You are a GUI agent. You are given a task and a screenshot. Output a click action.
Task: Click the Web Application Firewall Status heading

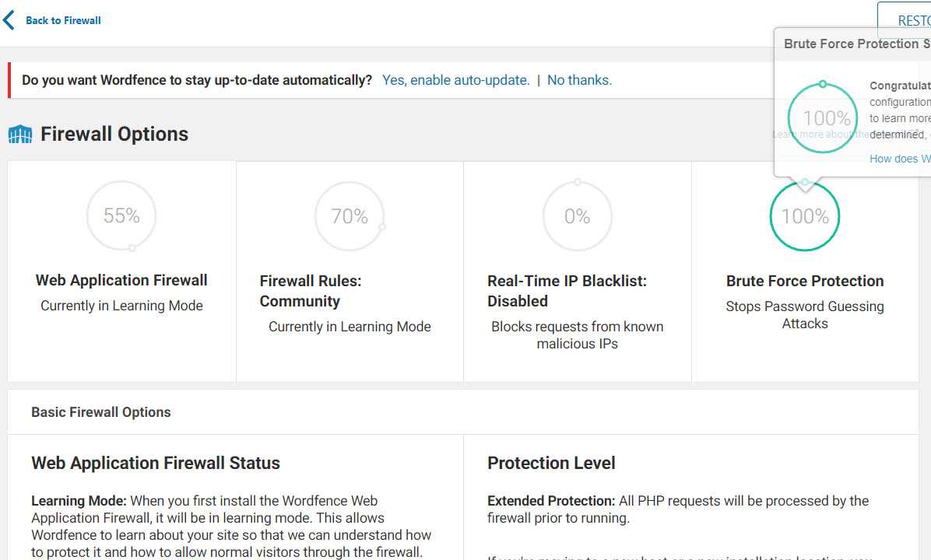[x=156, y=463]
